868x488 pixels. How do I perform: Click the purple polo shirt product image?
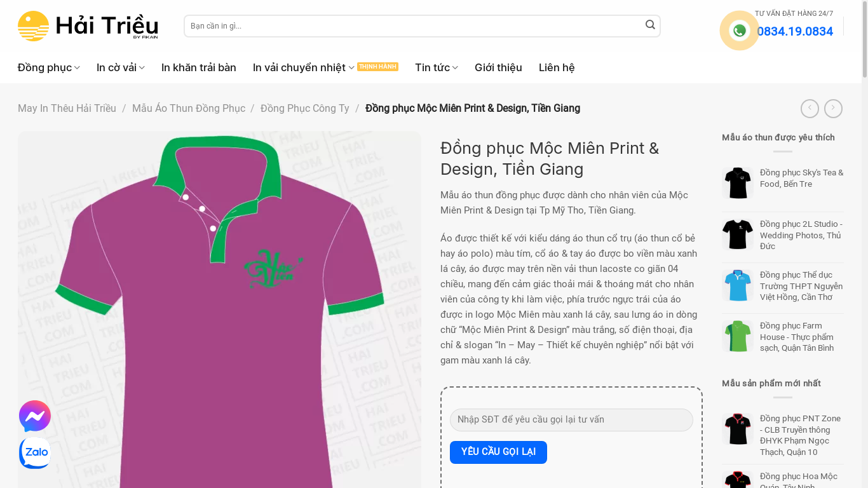(x=219, y=309)
